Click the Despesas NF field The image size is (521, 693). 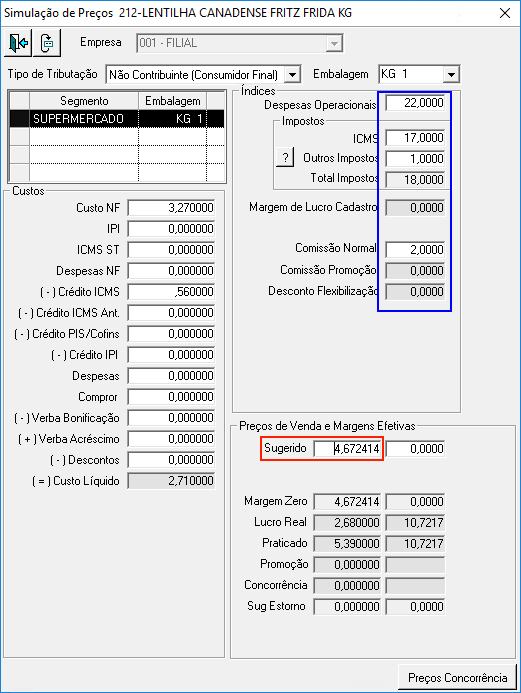pos(171,271)
